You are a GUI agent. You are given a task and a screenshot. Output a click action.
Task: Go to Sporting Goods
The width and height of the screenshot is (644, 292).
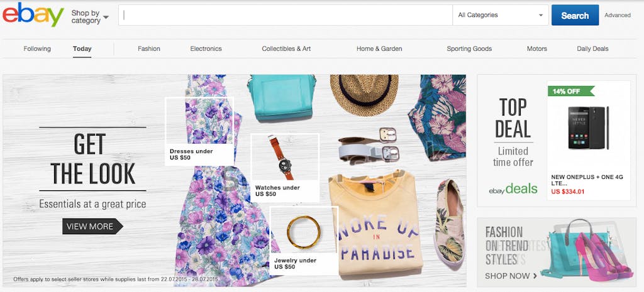(469, 49)
